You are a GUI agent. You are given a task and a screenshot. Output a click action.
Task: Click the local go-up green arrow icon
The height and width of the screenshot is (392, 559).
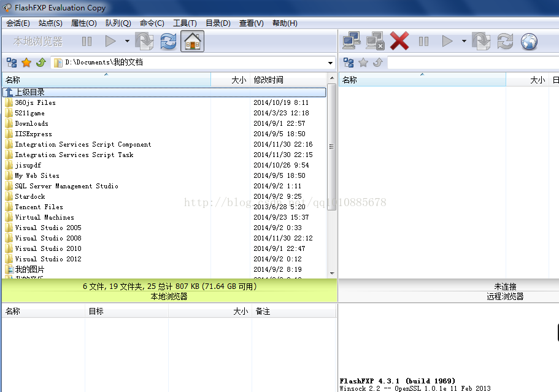(41, 63)
